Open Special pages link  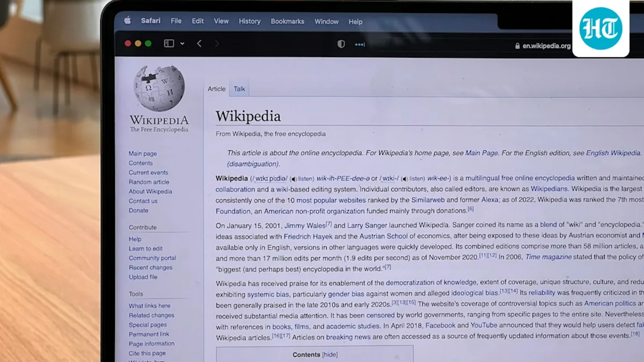(x=148, y=325)
